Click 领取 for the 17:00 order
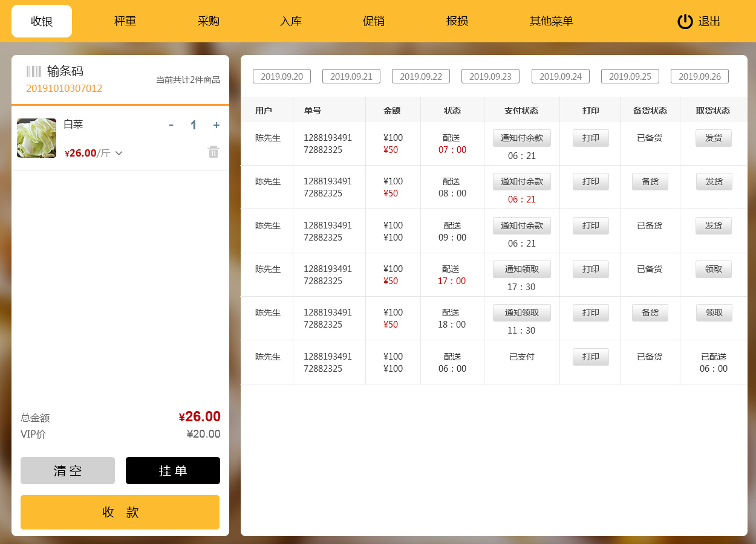Screen dimensions: 756x544 [713, 269]
